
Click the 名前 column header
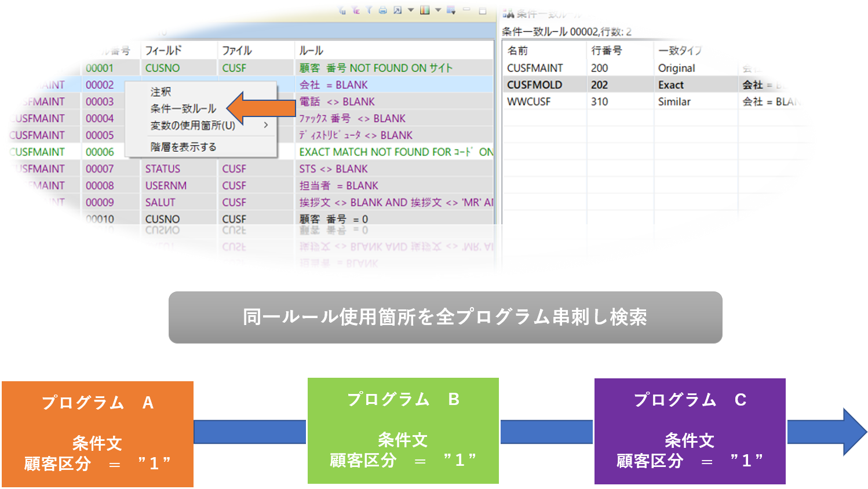pyautogui.click(x=517, y=51)
